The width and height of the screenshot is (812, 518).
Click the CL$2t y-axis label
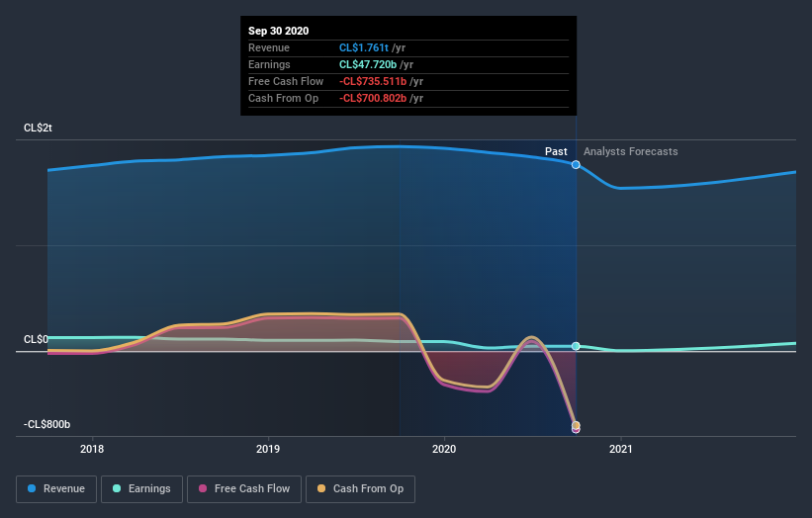(38, 128)
